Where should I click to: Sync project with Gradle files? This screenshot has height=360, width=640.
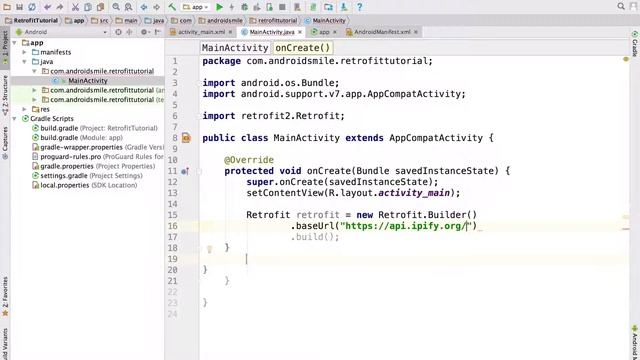[313, 7]
